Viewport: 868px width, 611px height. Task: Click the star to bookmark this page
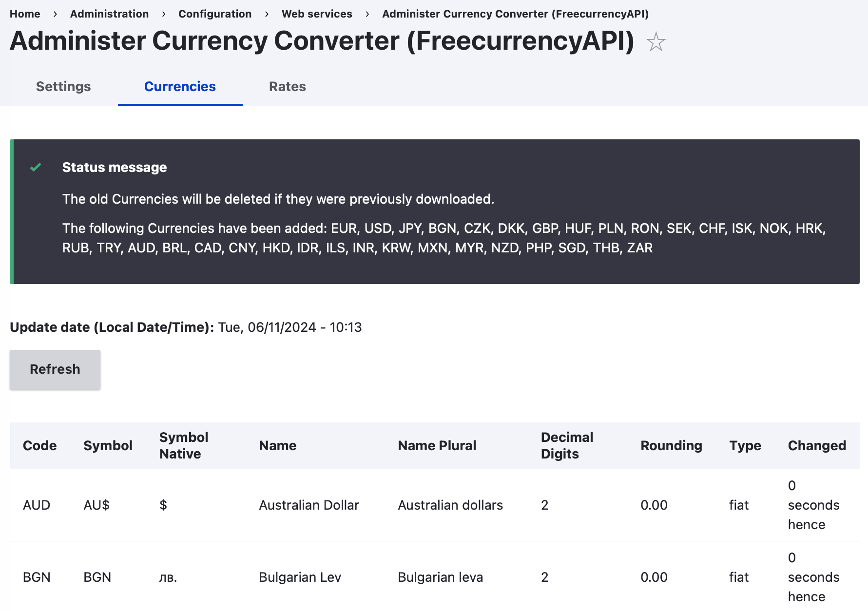click(656, 42)
